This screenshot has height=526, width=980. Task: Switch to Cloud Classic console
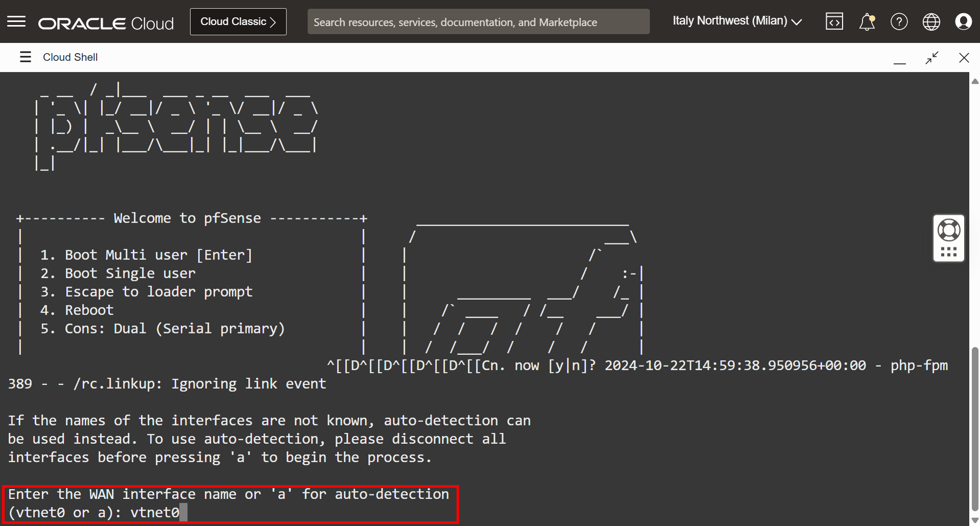[238, 21]
